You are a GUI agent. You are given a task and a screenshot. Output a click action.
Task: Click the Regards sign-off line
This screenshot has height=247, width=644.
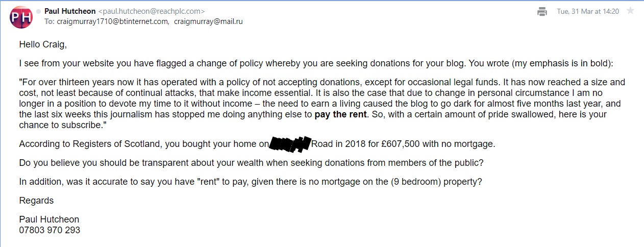coord(36,201)
